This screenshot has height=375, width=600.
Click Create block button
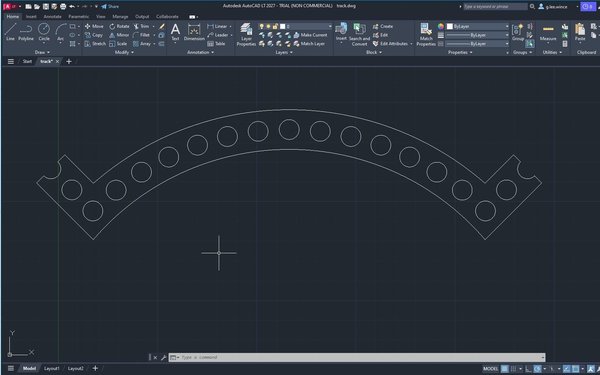coord(383,26)
